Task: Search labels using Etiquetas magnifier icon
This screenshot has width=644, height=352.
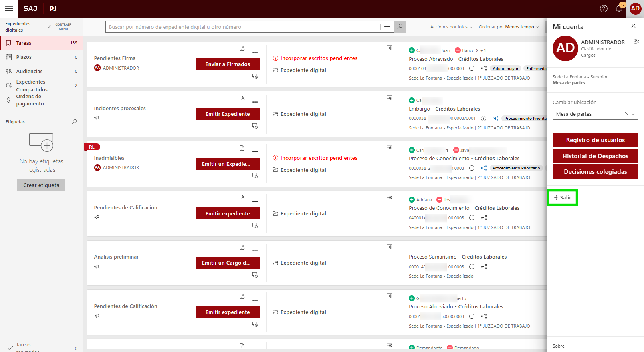Action: (x=74, y=122)
